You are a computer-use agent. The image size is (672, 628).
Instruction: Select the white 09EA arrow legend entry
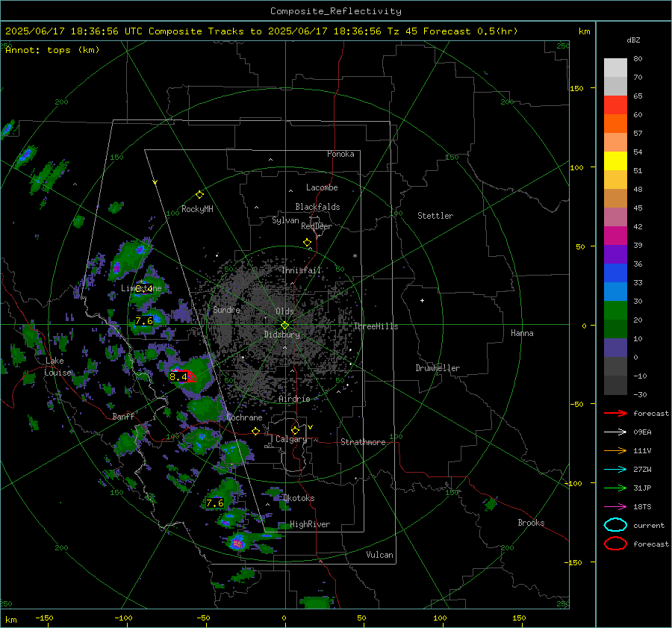point(615,432)
